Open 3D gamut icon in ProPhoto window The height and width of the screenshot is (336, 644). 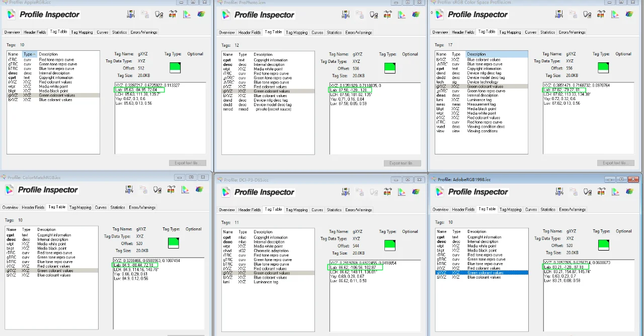click(416, 15)
